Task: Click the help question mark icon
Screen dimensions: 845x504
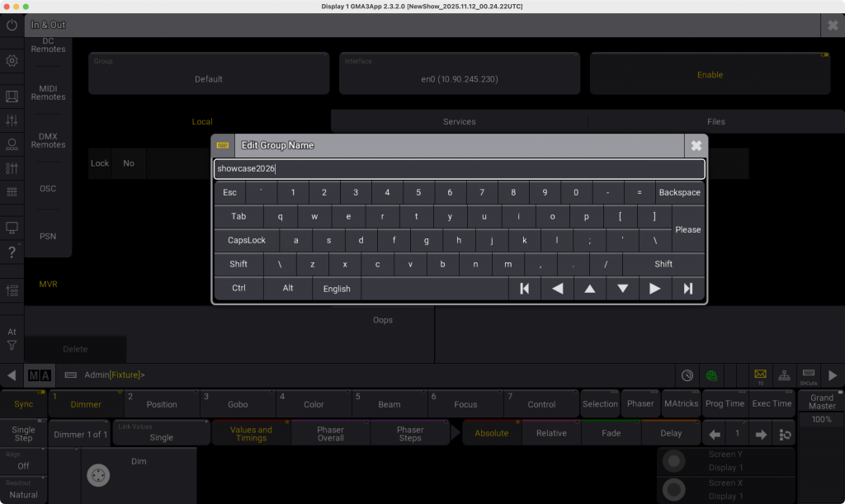Action: coord(12,252)
